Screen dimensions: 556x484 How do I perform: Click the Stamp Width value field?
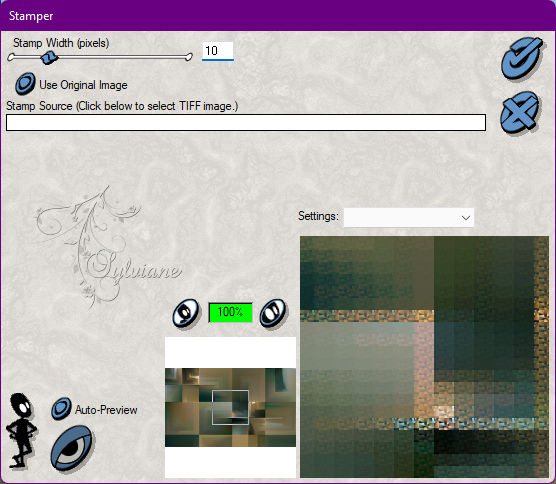coord(218,51)
